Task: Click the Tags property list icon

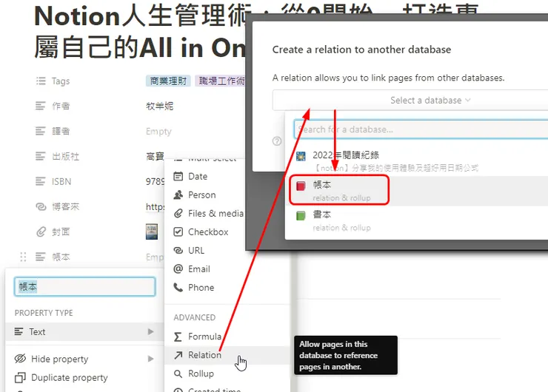Action: tap(41, 81)
